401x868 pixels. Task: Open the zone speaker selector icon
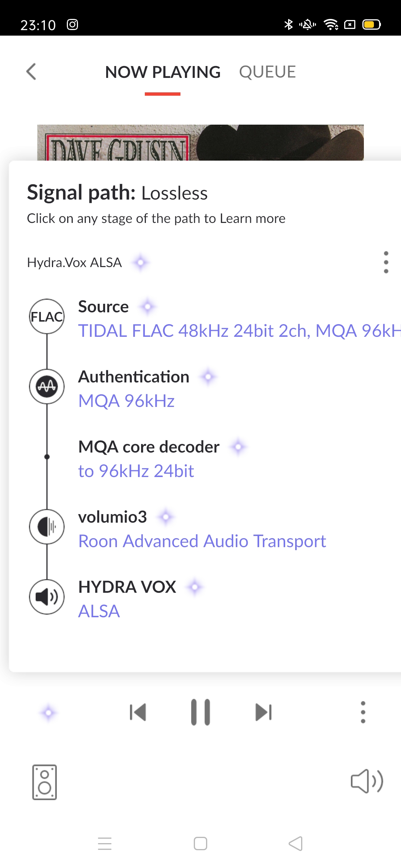pos(45,782)
